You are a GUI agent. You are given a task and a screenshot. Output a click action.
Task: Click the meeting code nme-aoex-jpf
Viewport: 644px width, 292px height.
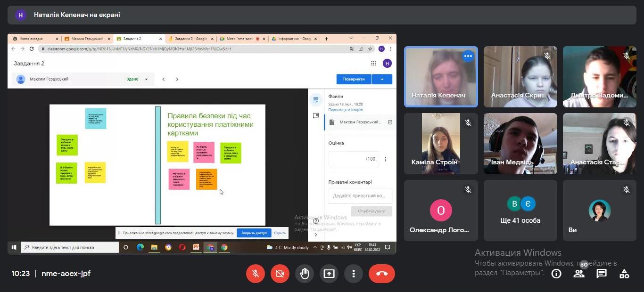[x=66, y=274]
